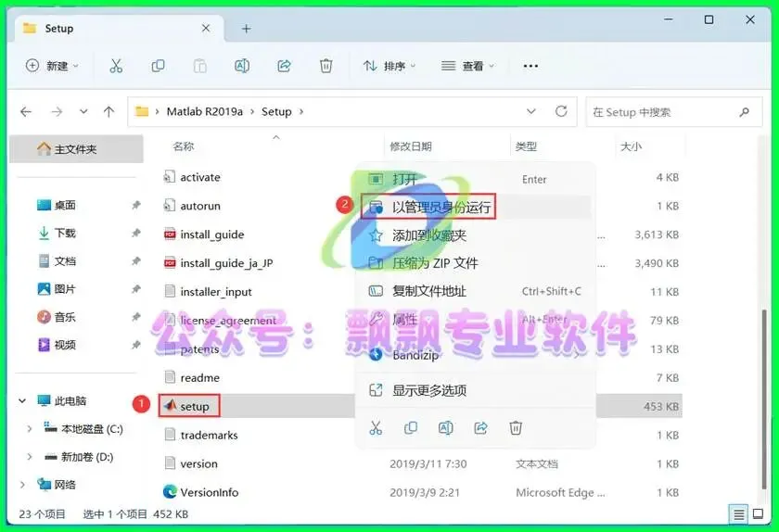Sort by the 大小 column header

click(631, 146)
